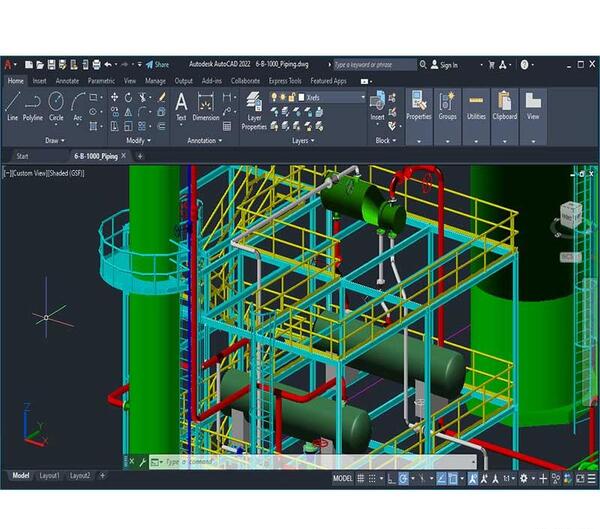600x529 pixels.
Task: Toggle snap mode in status bar
Action: pos(372,478)
